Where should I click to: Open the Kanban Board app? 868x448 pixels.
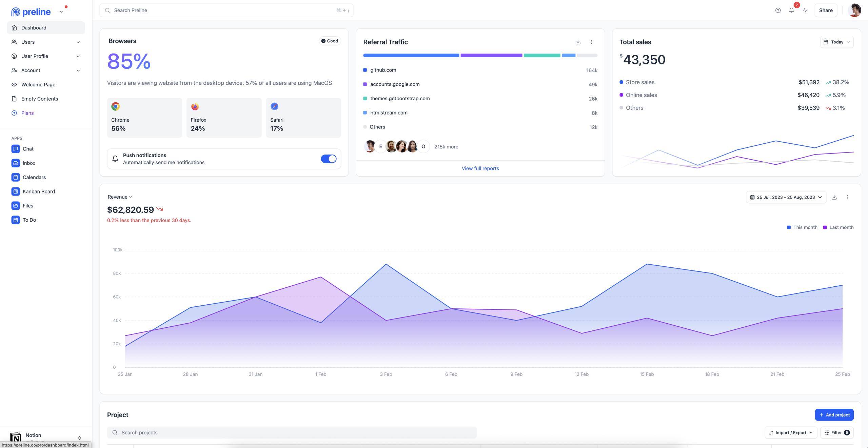[x=39, y=191]
